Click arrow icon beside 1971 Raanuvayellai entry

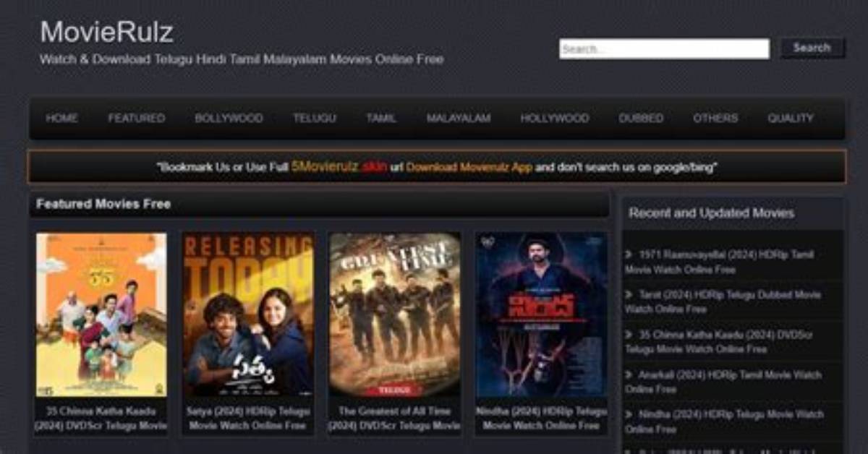629,254
